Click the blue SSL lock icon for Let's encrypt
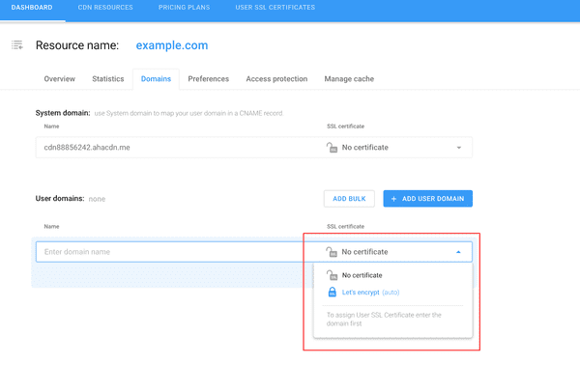This screenshot has width=580, height=392. [333, 293]
